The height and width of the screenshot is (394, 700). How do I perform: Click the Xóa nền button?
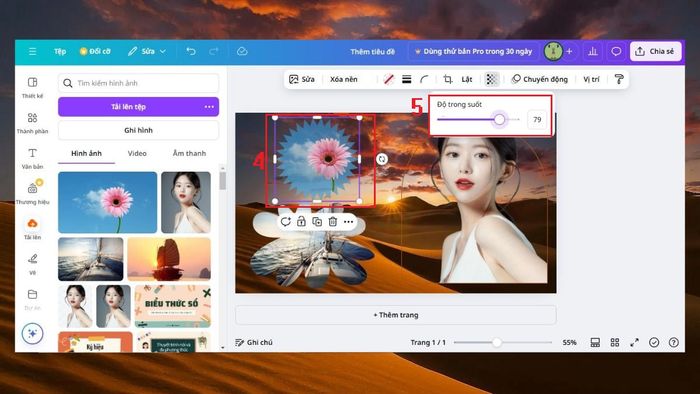point(344,79)
